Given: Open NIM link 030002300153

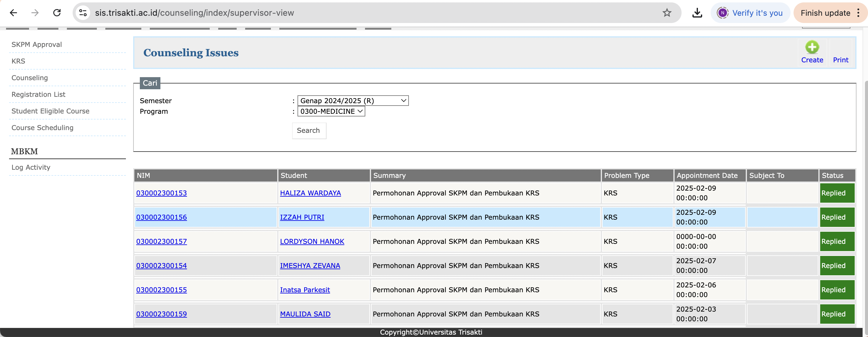Looking at the screenshot, I should [x=161, y=193].
